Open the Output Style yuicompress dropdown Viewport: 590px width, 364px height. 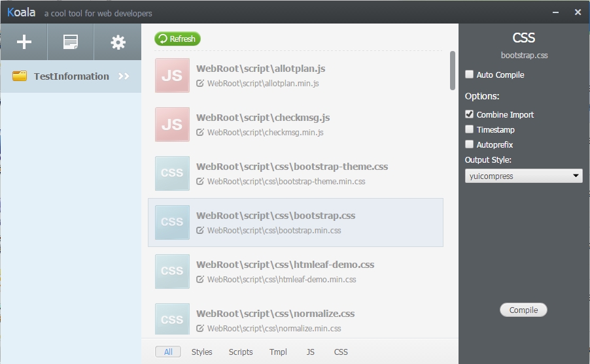click(524, 176)
